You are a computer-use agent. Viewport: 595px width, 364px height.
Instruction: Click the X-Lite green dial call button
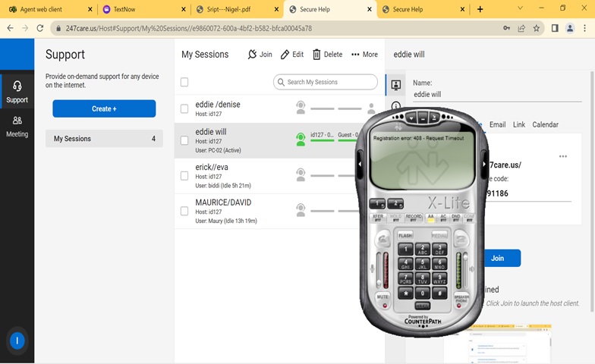click(x=382, y=240)
